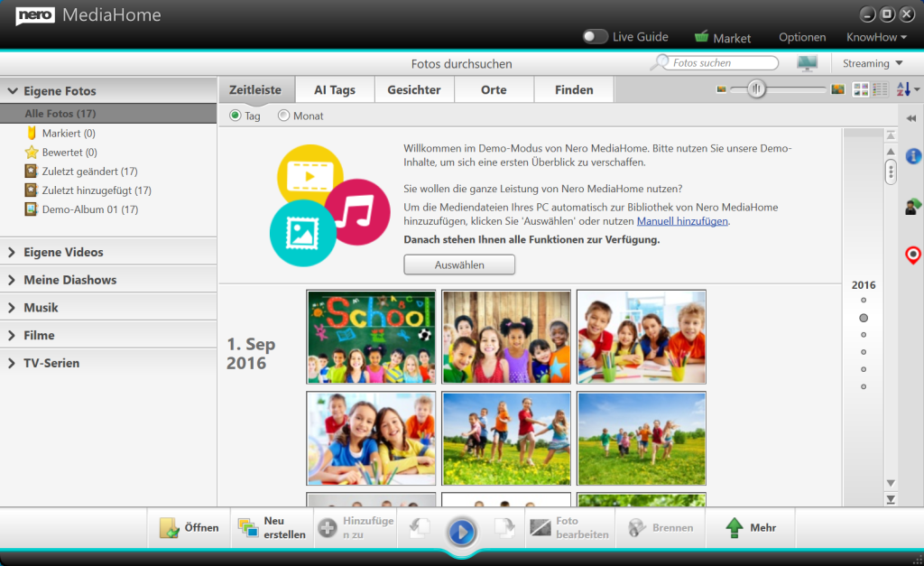Click the person tag icon in sidebar
This screenshot has width=924, height=566.
point(913,207)
